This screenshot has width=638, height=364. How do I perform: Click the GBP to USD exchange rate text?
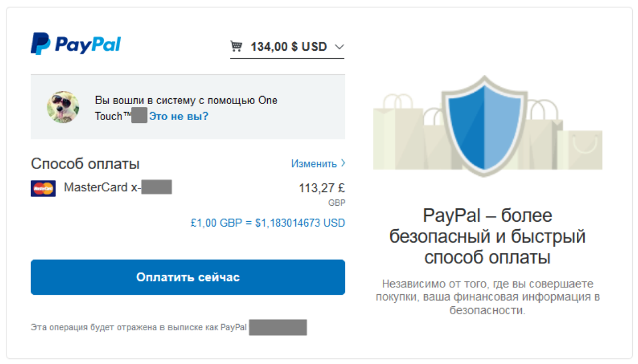pos(268,223)
